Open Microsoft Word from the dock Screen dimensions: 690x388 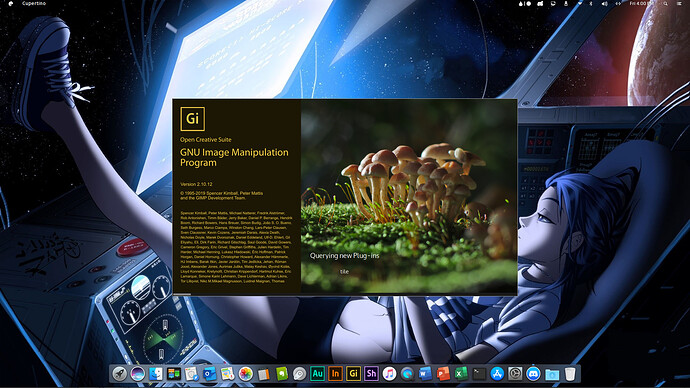click(425, 374)
